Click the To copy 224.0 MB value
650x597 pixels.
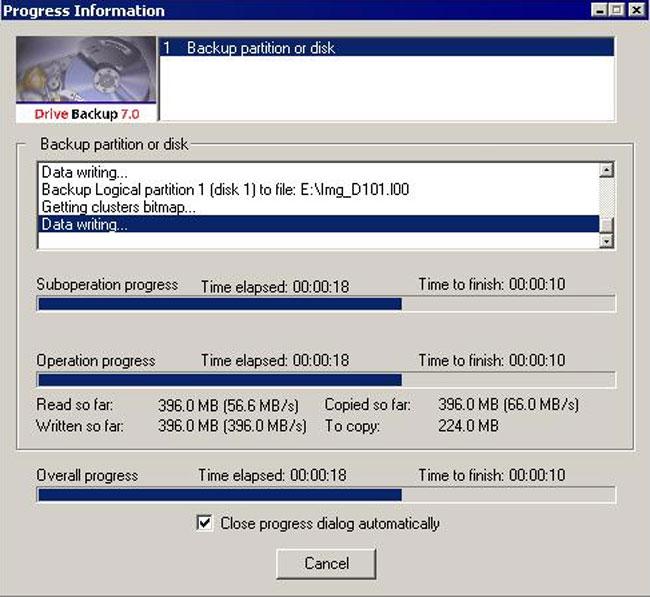[x=468, y=426]
